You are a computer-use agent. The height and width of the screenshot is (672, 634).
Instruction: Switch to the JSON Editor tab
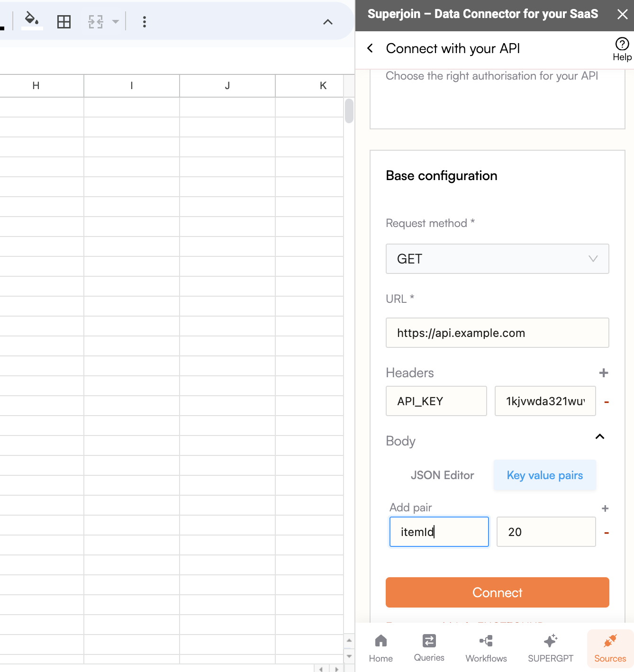[x=442, y=475]
